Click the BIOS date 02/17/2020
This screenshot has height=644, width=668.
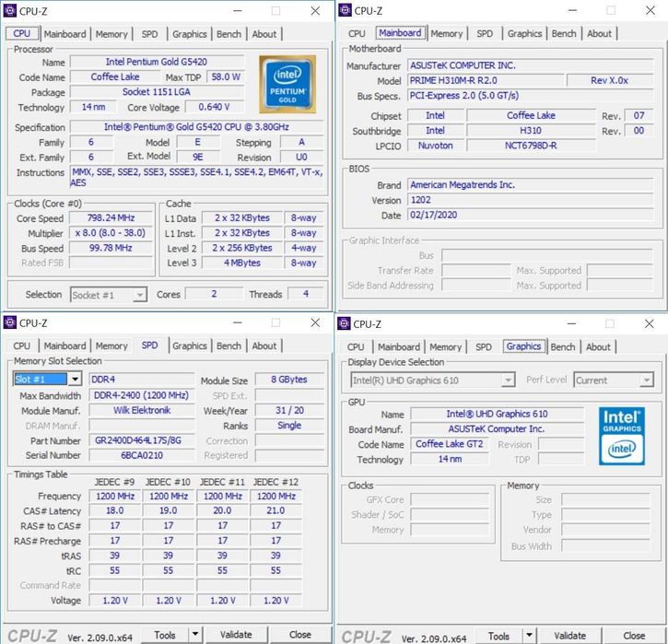click(x=531, y=215)
